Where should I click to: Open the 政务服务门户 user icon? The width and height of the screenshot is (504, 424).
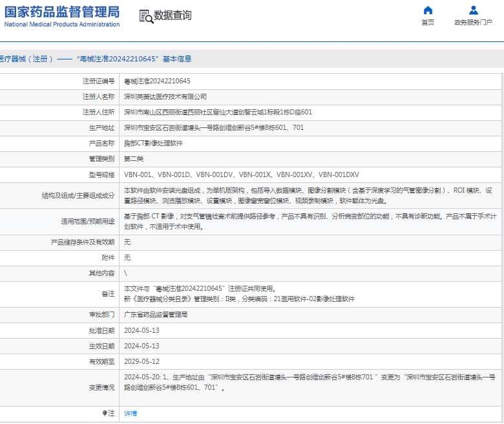tap(473, 10)
